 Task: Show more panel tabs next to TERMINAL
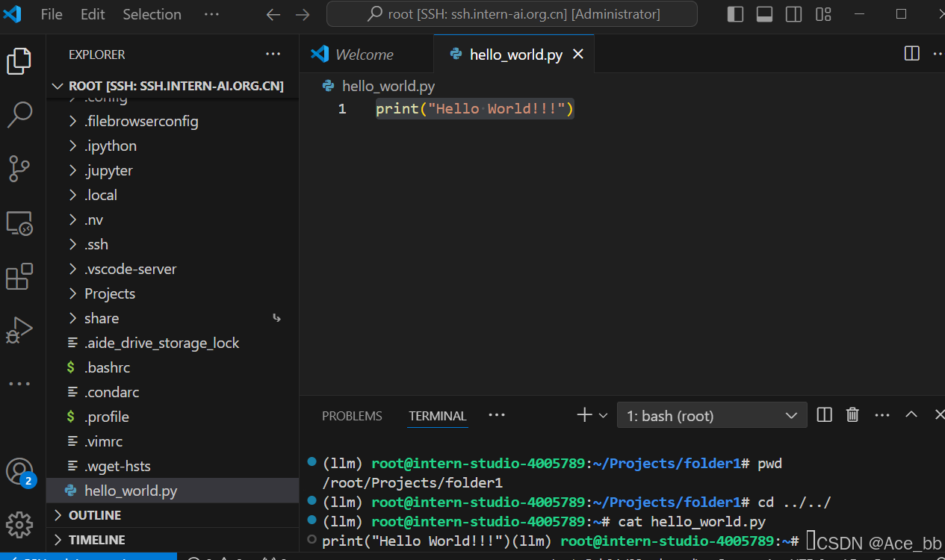point(497,415)
